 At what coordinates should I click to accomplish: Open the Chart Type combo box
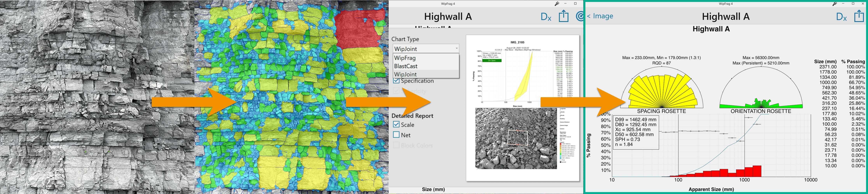tap(426, 49)
